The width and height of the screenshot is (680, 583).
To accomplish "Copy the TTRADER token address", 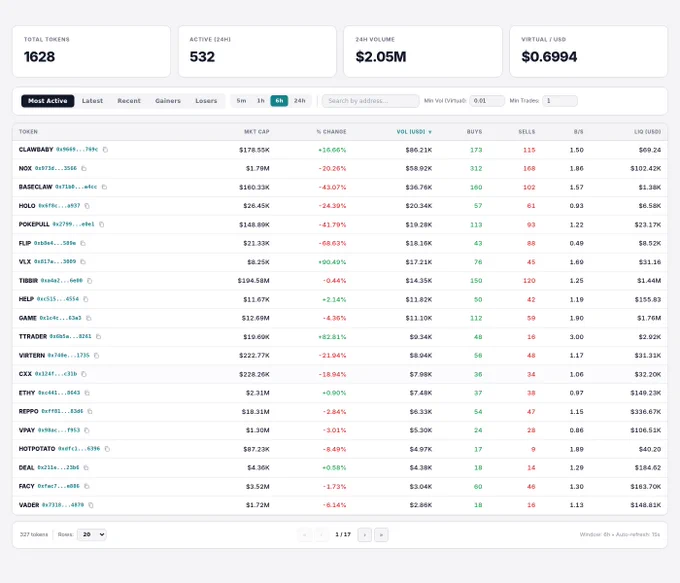I will (98, 337).
